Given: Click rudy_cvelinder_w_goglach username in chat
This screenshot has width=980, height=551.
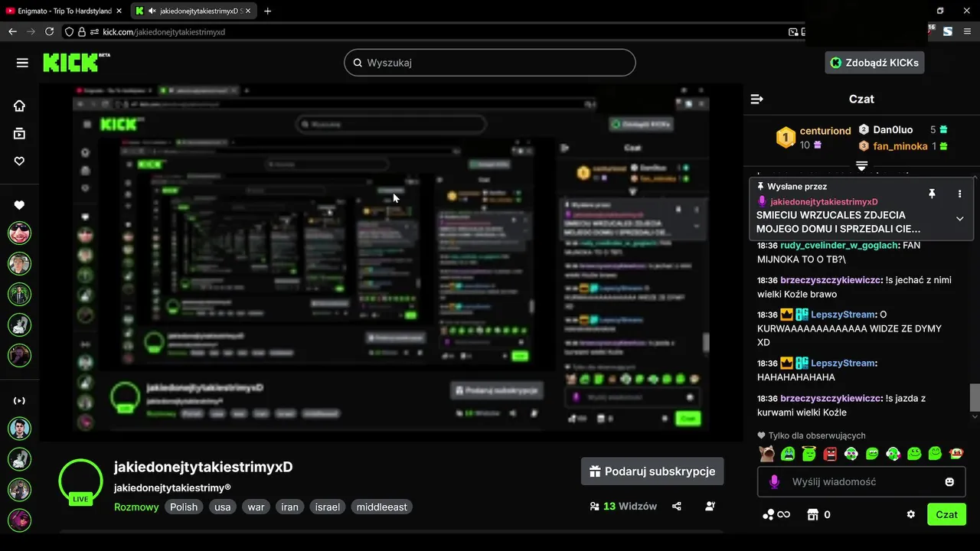Looking at the screenshot, I should click(x=839, y=246).
